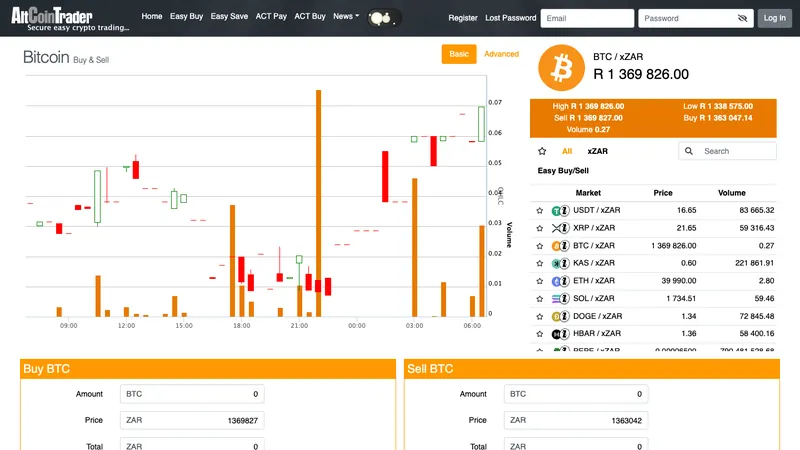The image size is (800, 450).
Task: Sort by Volume column header
Action: [732, 193]
